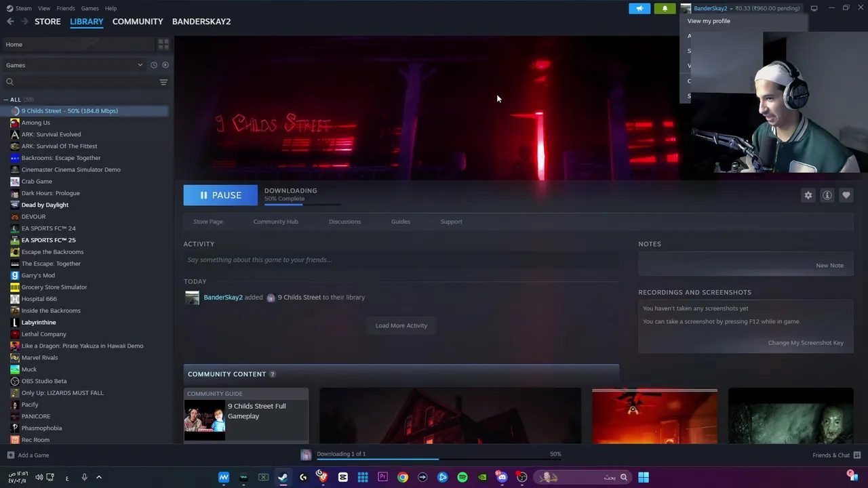Open the green notifications bell
The height and width of the screenshot is (488, 868).
pos(665,8)
